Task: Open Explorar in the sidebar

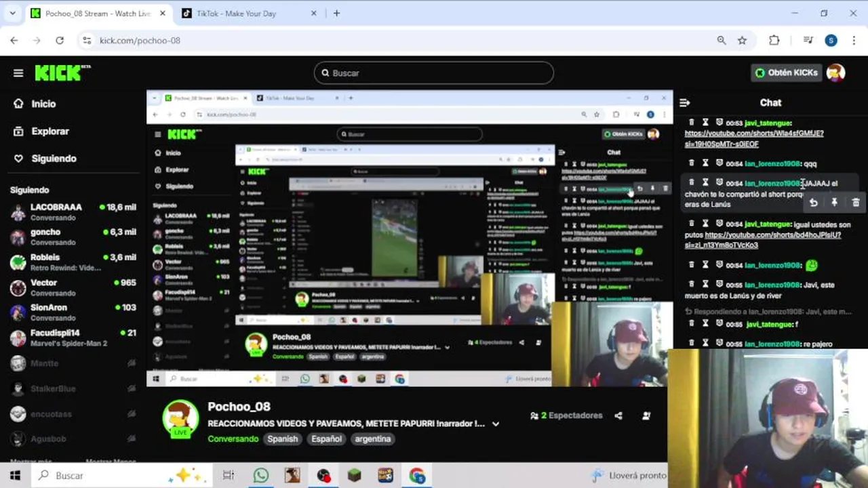Action: pos(41,131)
